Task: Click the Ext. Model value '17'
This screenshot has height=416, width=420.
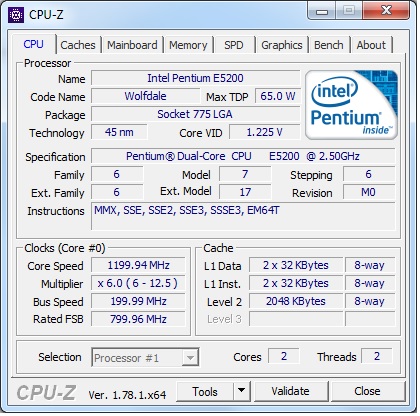Action: 245,192
